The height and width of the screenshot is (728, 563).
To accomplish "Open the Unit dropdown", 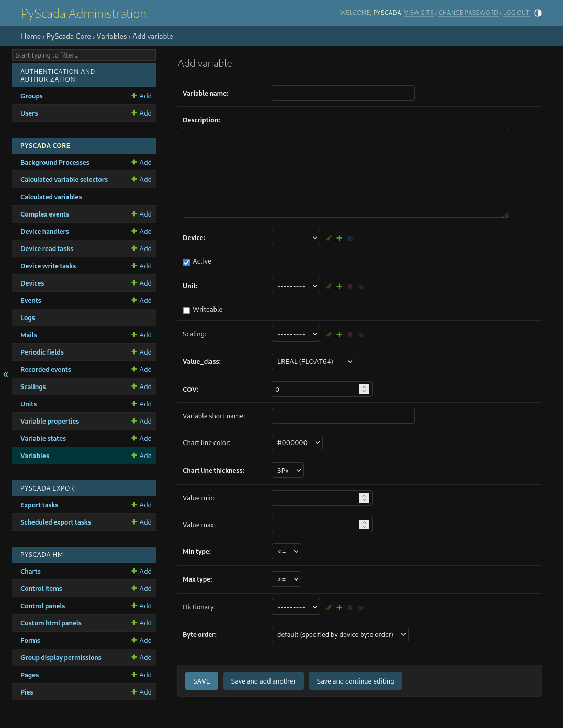I will coord(296,286).
